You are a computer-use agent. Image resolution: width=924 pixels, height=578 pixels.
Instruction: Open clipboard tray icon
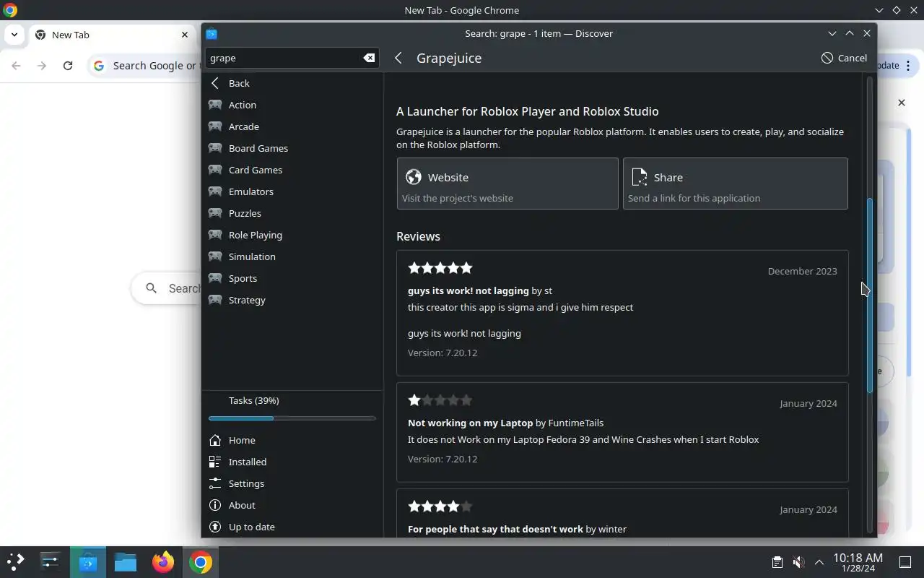pos(777,562)
